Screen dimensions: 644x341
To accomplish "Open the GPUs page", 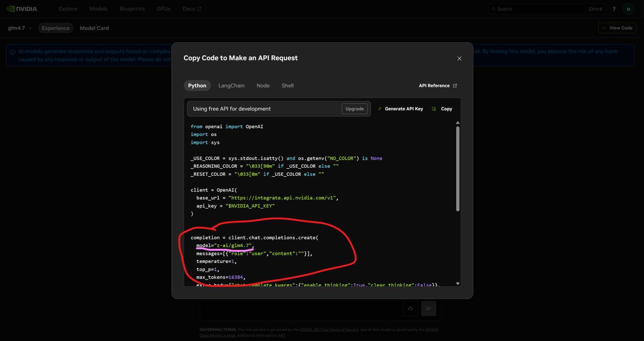I will 164,9.
